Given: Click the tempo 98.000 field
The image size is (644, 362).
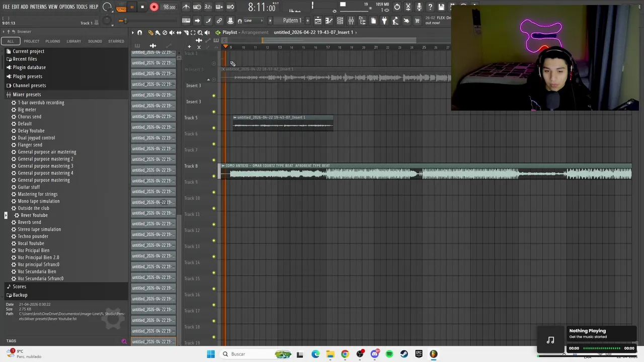Looking at the screenshot, I should (x=169, y=7).
